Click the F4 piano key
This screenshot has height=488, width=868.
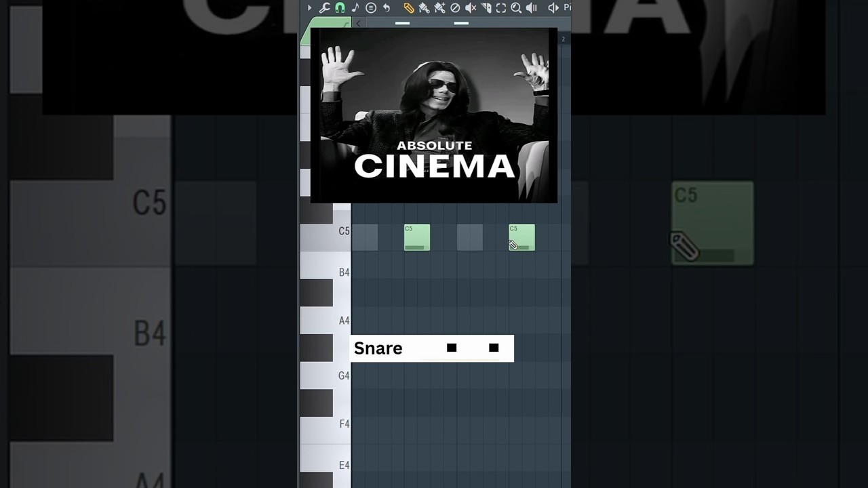(325, 424)
